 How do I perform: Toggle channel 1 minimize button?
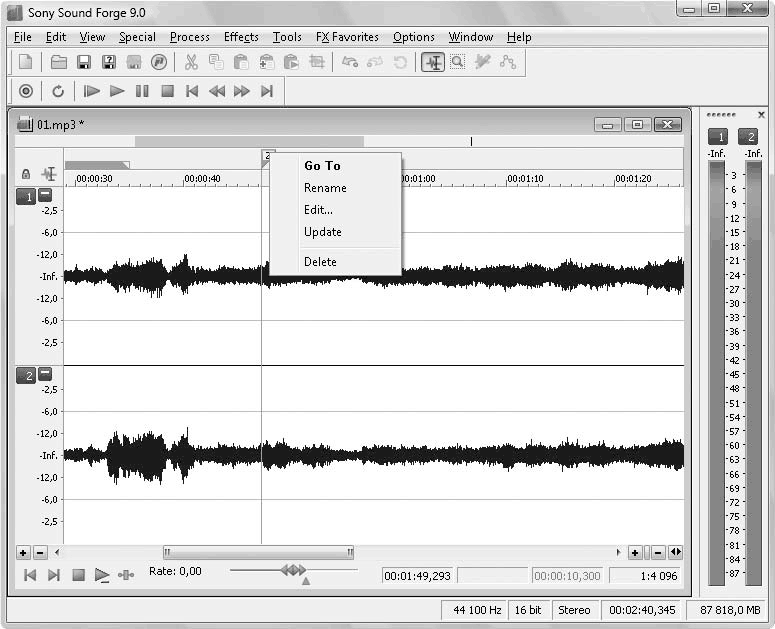pos(45,195)
